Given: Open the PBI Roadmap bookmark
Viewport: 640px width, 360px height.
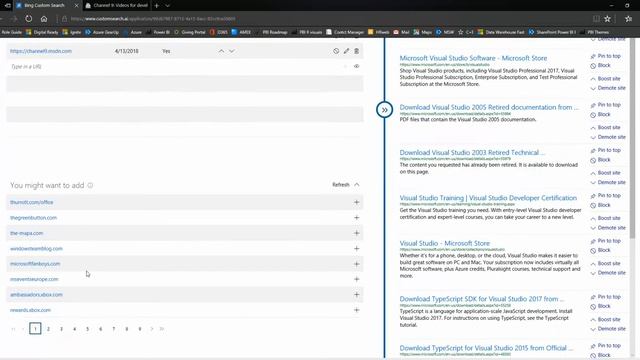Looking at the screenshot, I should [x=272, y=32].
